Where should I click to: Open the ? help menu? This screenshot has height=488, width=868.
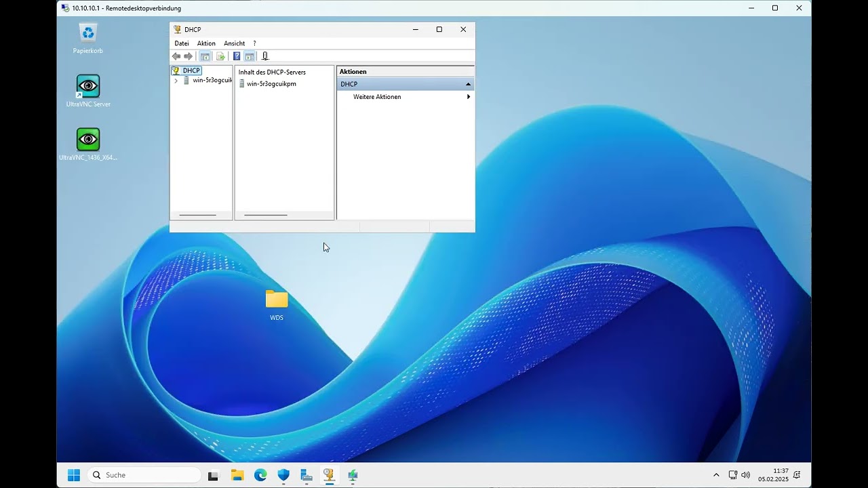(255, 43)
